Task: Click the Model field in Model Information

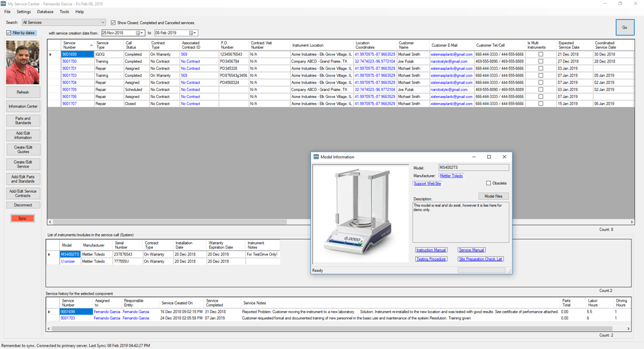Action: pos(473,168)
